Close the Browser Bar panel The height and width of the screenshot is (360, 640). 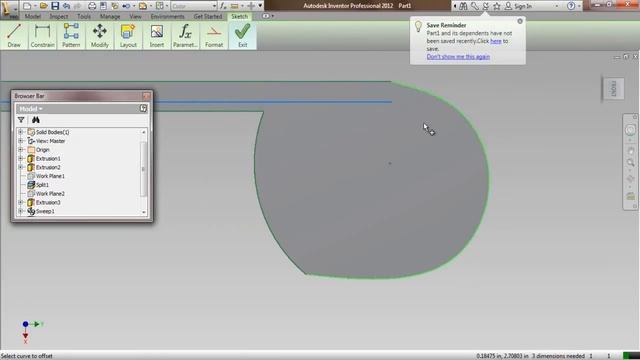click(146, 96)
